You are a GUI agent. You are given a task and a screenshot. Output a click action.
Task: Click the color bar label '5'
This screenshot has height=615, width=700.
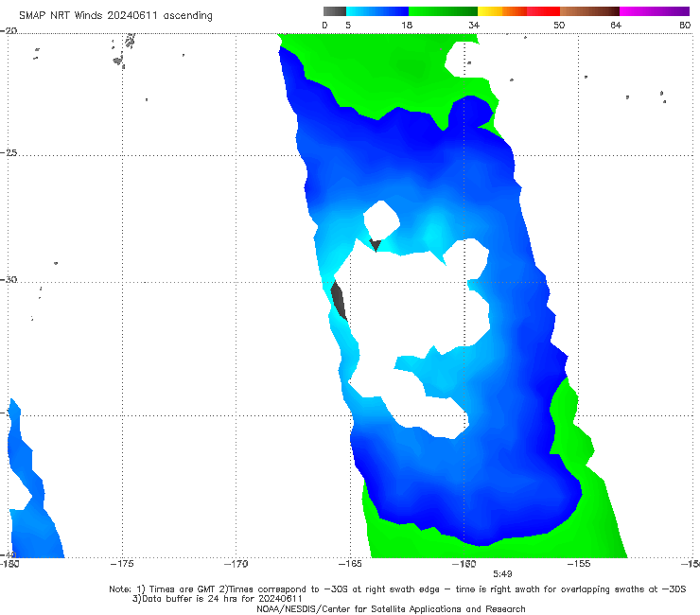click(348, 25)
